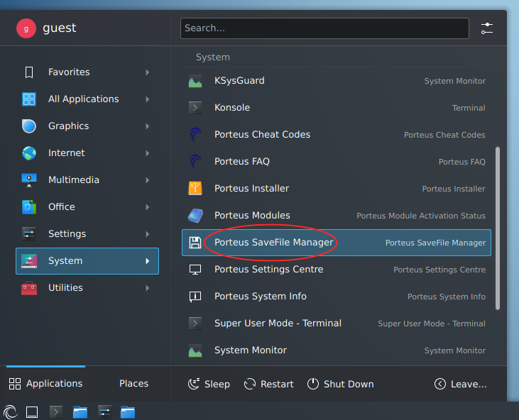Select the Applications tab
The image size is (519, 420).
[45, 384]
